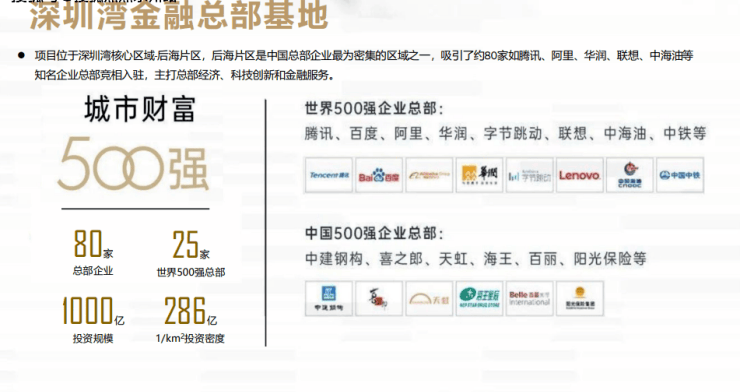Click the Baidu logo tile

[378, 175]
